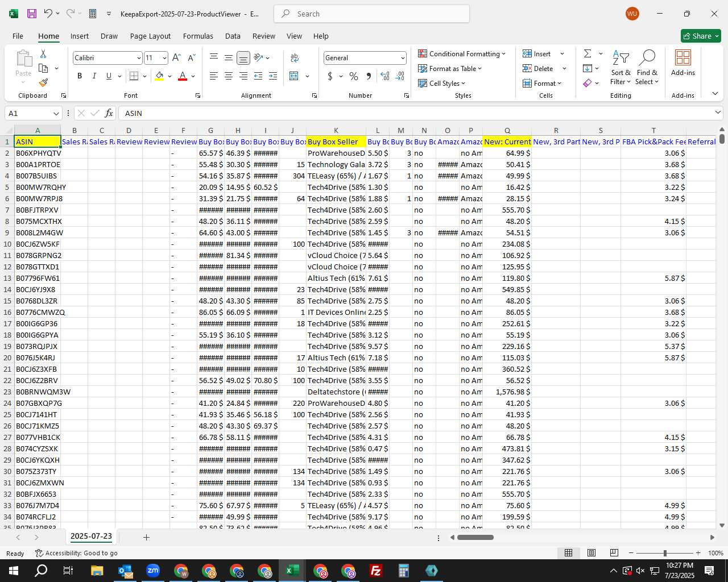Click fill color yellow swatch

pyautogui.click(x=160, y=76)
